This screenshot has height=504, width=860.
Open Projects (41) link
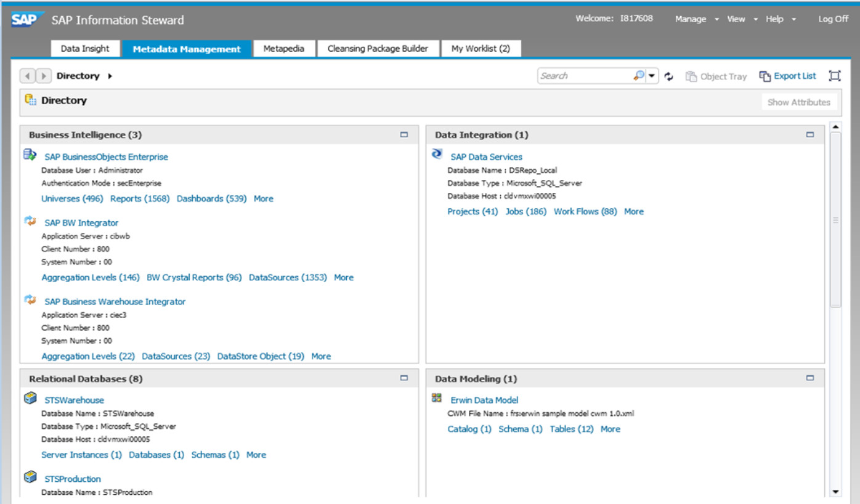[473, 211]
